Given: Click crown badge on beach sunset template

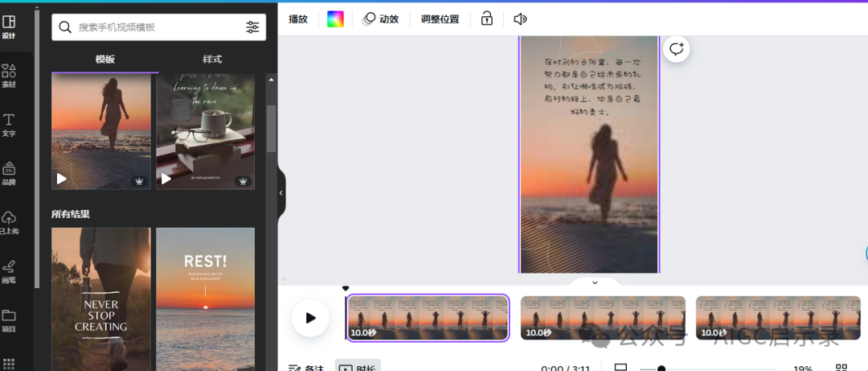Looking at the screenshot, I should 138,181.
